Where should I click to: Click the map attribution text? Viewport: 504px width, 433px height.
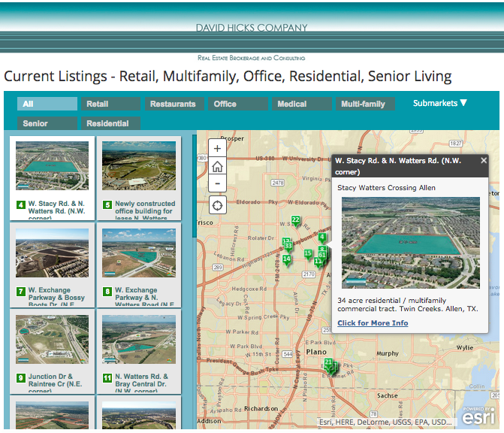point(385,422)
